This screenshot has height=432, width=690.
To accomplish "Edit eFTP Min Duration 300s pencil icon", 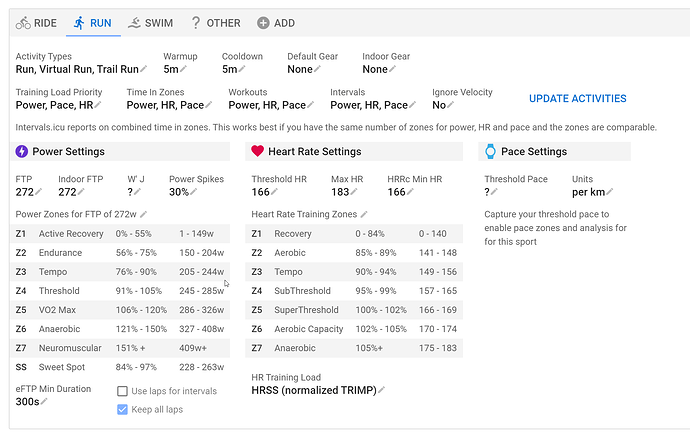I will (x=44, y=401).
